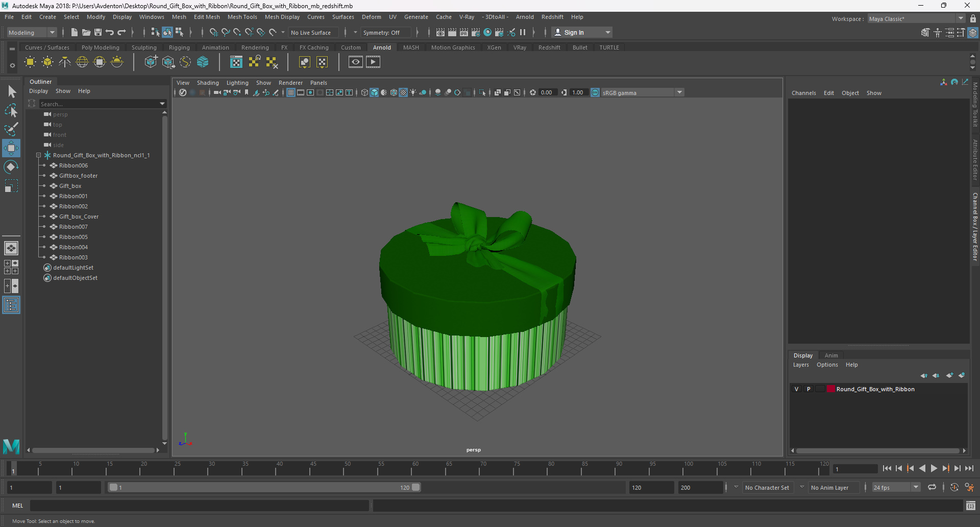
Task: Switch to Poly Modeling shelf tab
Action: 101,47
